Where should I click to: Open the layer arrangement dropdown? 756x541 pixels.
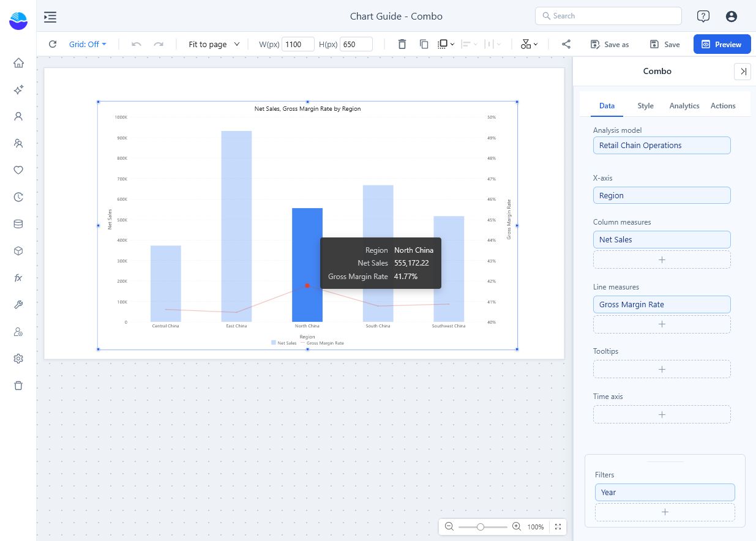click(x=446, y=44)
